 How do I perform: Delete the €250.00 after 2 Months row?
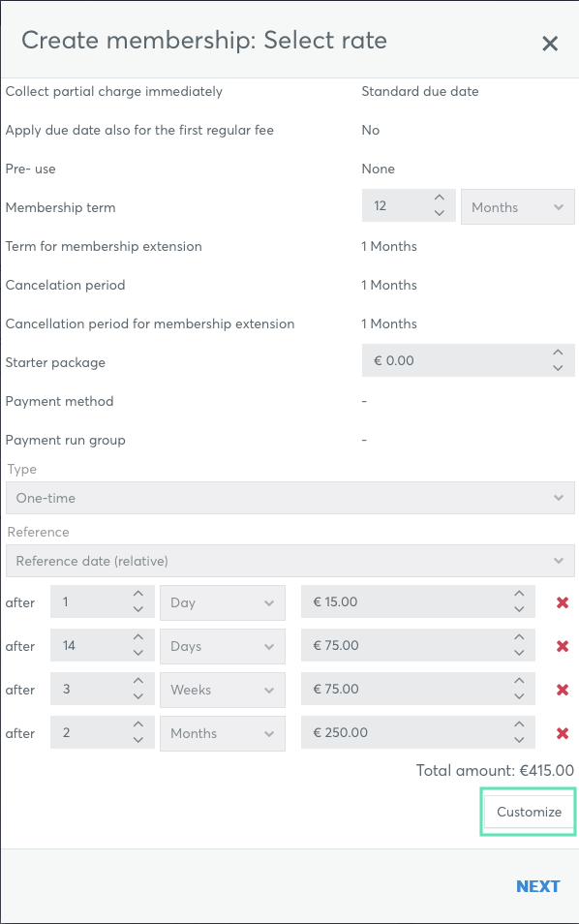click(563, 733)
